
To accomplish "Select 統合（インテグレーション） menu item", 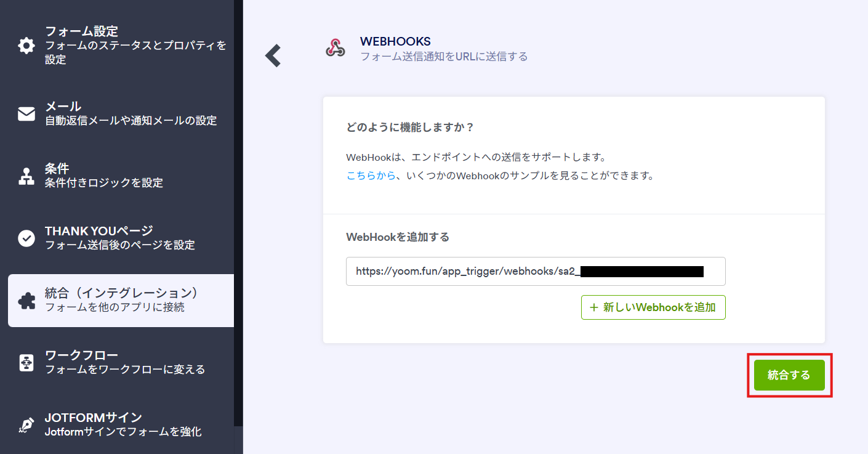I will (121, 301).
